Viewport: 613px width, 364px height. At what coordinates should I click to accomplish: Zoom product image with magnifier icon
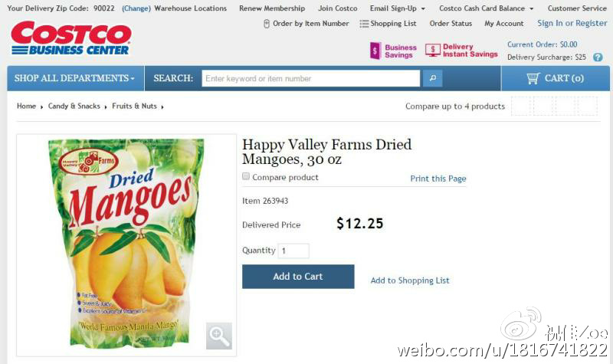pos(219,336)
